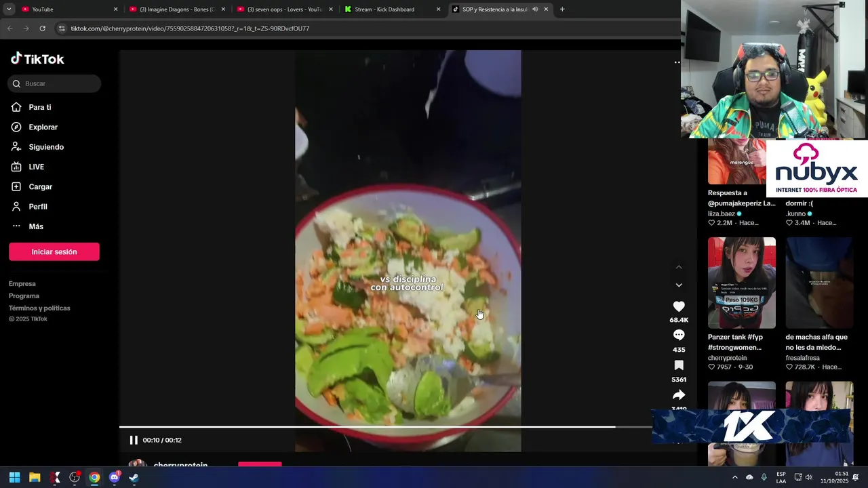Screen dimensions: 868x488
Task: Open the three-dot video options menu
Action: click(677, 62)
